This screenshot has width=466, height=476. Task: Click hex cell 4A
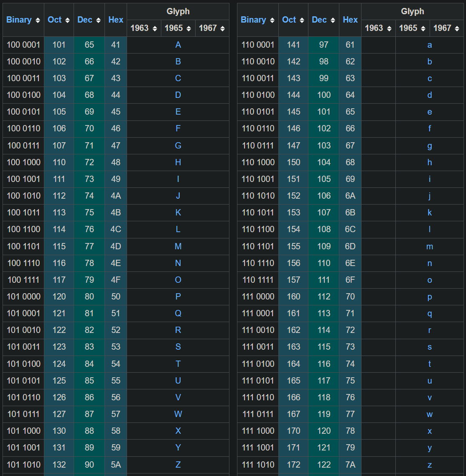coord(116,196)
